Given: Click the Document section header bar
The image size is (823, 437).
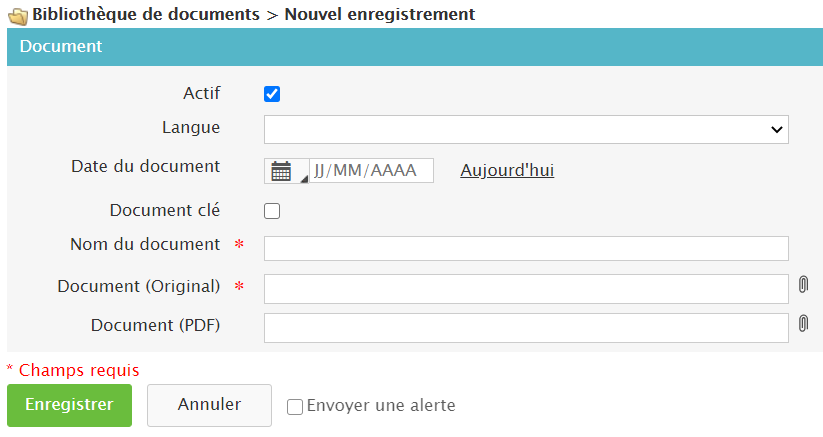Looking at the screenshot, I should click(x=414, y=47).
